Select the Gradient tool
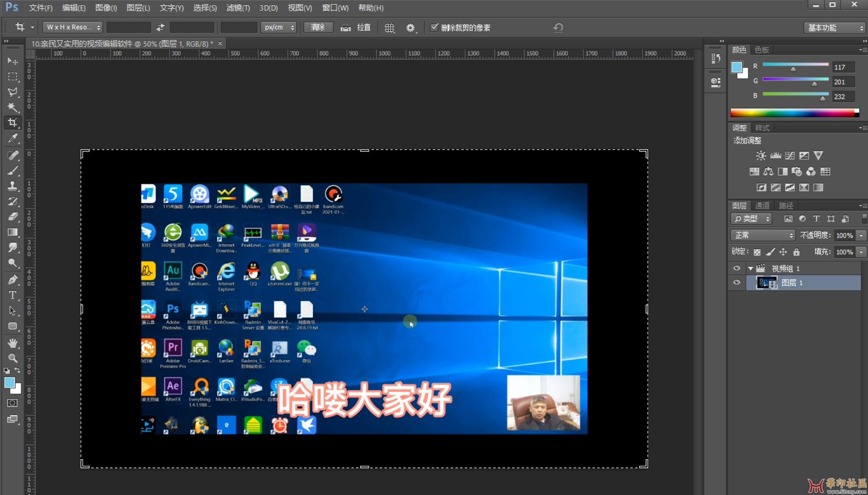Viewport: 868px width, 495px height. pyautogui.click(x=13, y=232)
